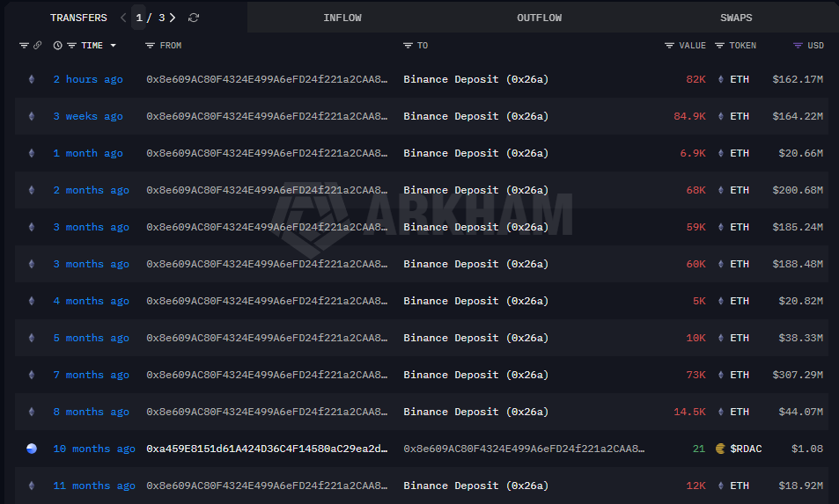Click Ethereum chain icon in '1 month ago' row

coord(32,153)
